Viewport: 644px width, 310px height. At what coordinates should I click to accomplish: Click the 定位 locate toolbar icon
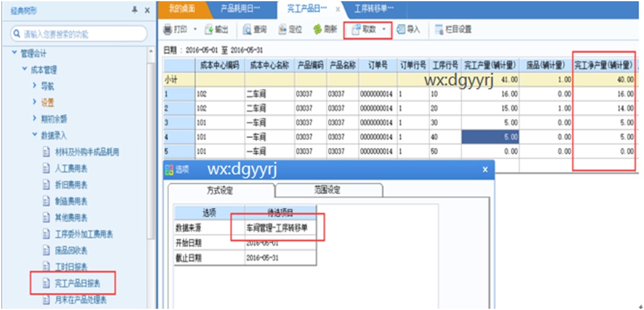[x=282, y=30]
